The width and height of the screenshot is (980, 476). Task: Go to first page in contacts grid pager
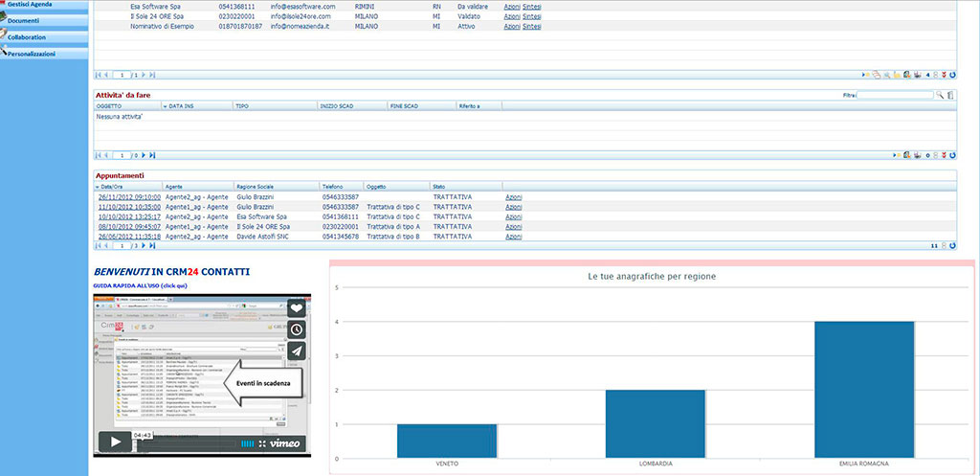pos(99,75)
